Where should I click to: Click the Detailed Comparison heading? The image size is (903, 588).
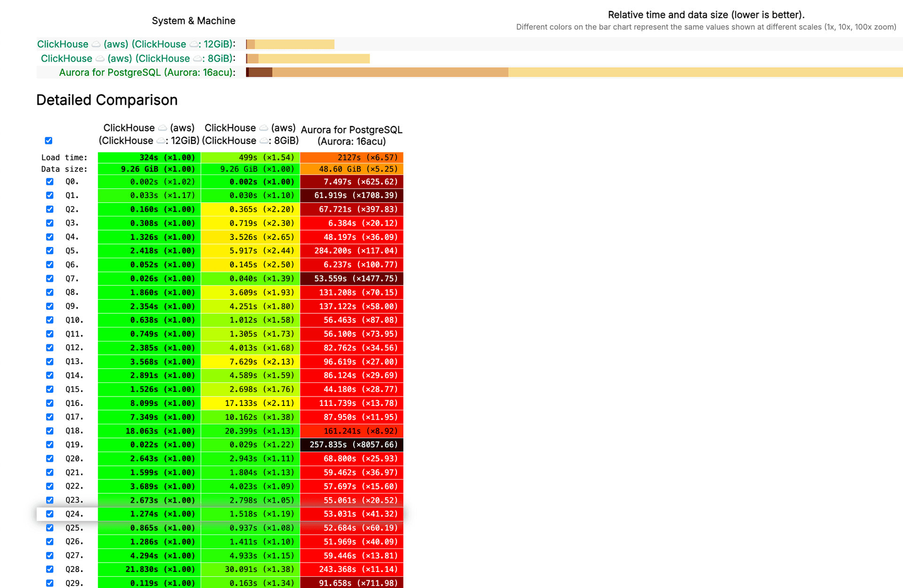click(x=107, y=100)
